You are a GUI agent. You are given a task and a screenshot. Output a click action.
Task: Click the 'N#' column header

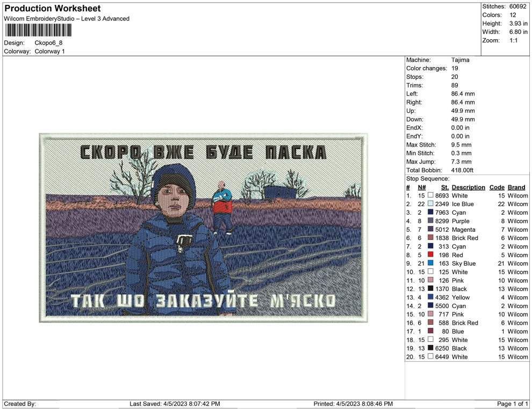pyautogui.click(x=422, y=187)
